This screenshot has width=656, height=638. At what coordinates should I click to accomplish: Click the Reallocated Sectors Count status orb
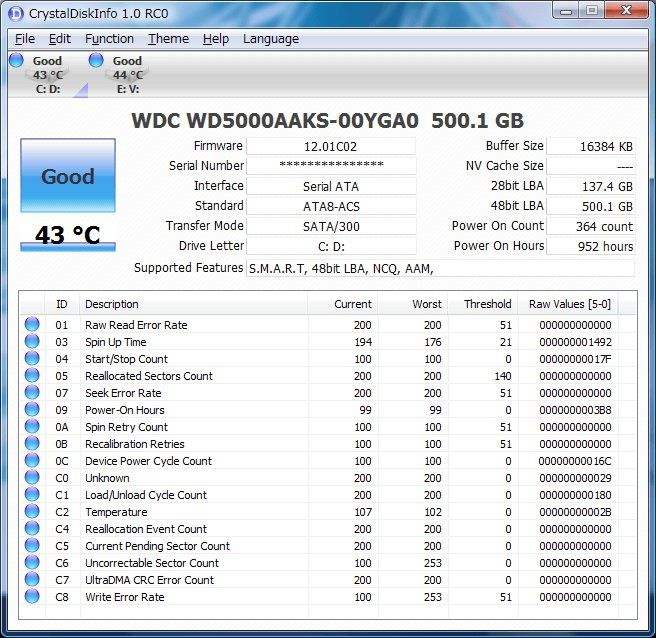point(32,375)
